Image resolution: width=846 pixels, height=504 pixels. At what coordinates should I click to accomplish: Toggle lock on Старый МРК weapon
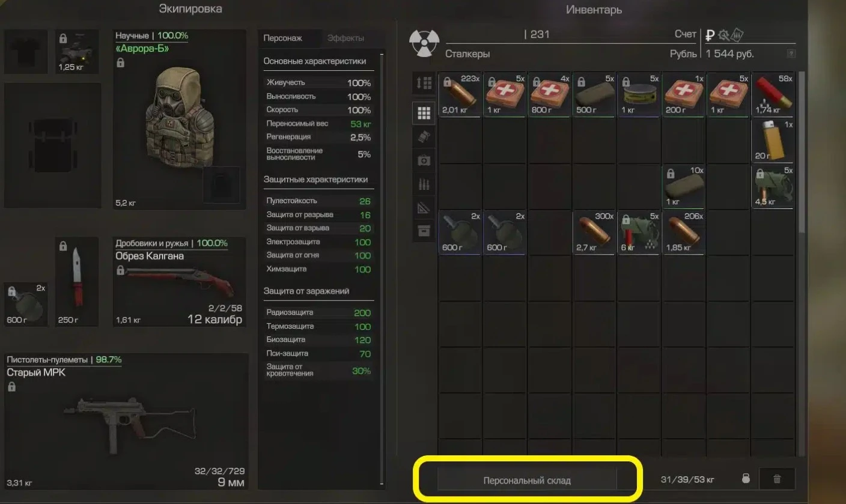[11, 387]
